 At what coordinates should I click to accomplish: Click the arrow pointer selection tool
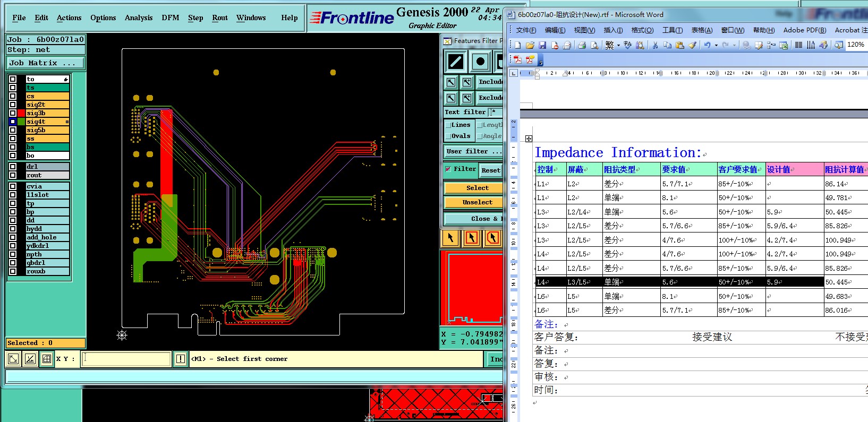pos(450,238)
